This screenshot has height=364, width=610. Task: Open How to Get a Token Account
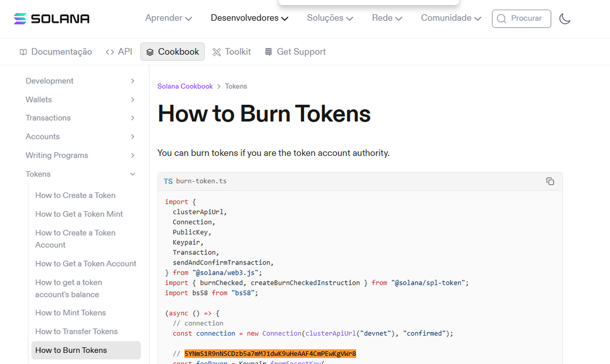point(86,263)
